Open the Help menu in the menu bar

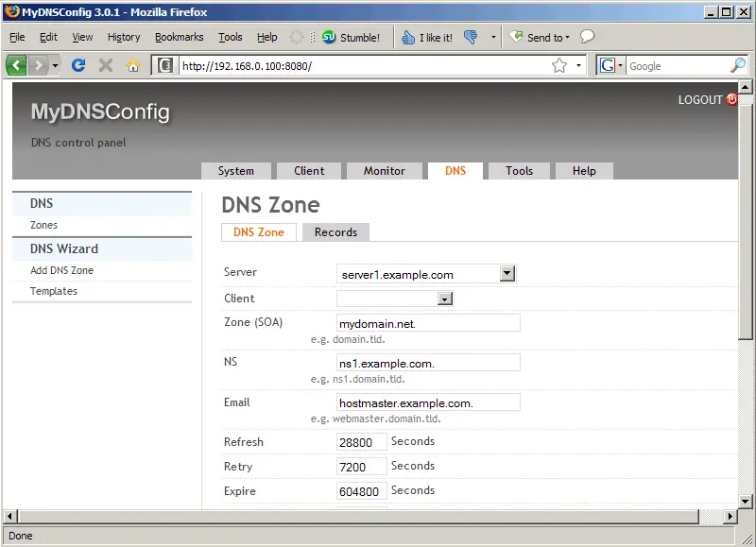pos(267,37)
